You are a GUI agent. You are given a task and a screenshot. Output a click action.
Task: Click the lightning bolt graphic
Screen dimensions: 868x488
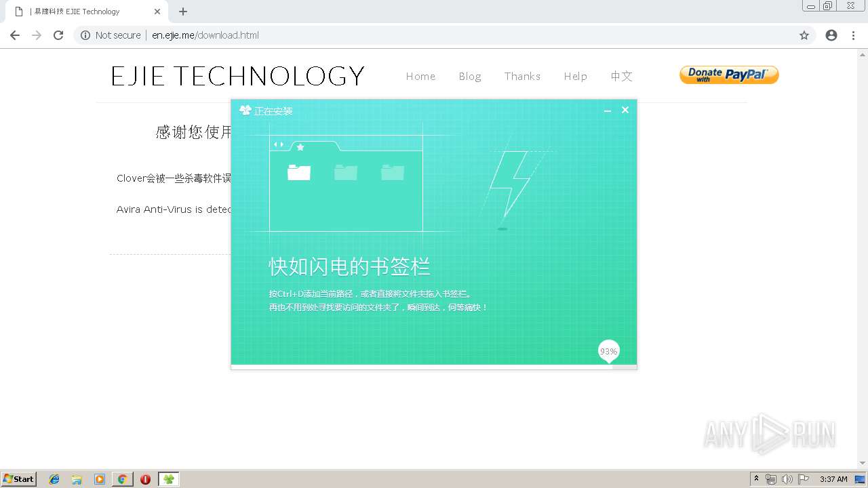click(510, 183)
